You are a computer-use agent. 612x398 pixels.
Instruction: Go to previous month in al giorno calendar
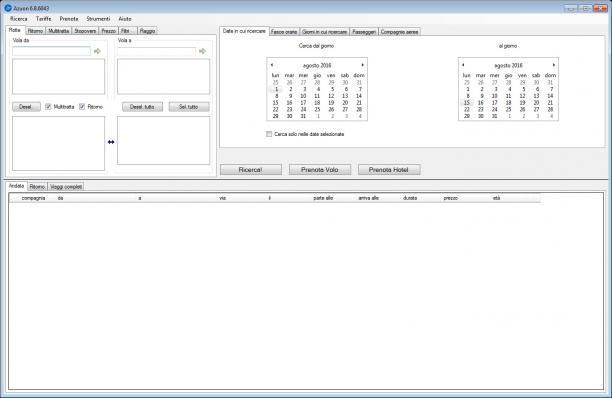463,65
